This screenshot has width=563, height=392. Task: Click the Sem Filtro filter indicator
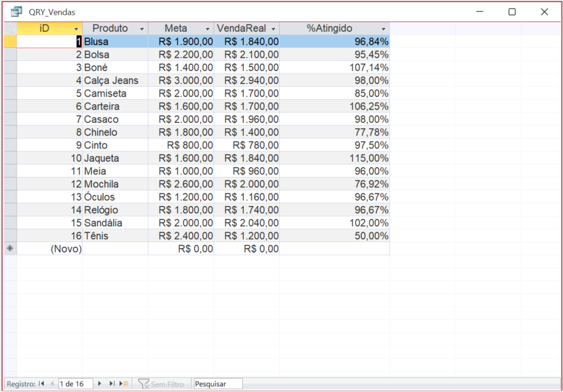[x=162, y=384]
